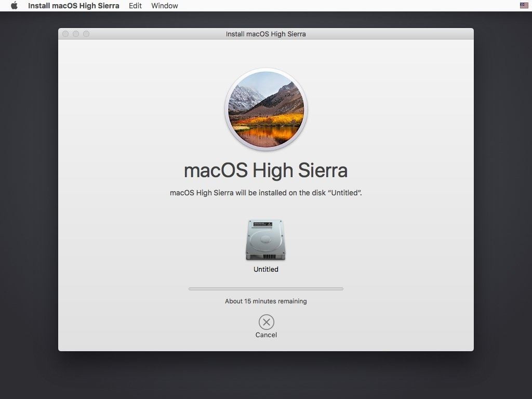This screenshot has height=399, width=532.
Task: Open the Edit menu
Action: point(135,6)
